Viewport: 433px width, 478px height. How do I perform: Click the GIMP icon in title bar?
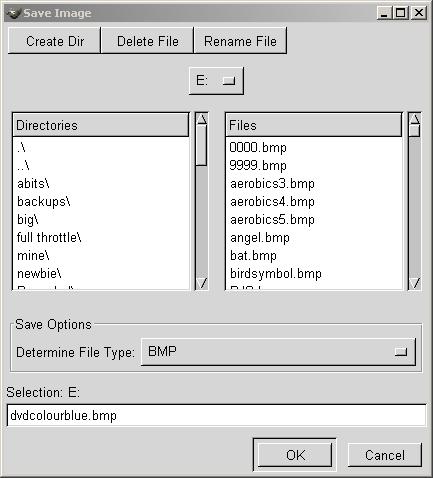coord(13,13)
